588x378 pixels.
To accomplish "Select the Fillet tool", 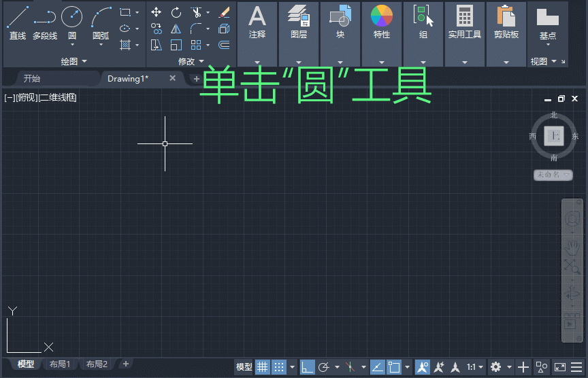I will pos(196,29).
